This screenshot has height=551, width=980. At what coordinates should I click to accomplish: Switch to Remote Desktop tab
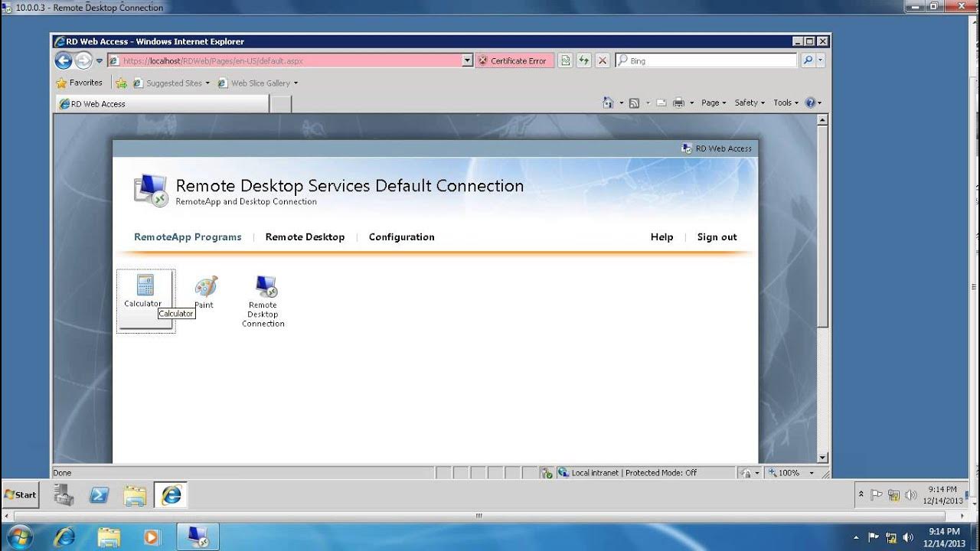click(305, 237)
